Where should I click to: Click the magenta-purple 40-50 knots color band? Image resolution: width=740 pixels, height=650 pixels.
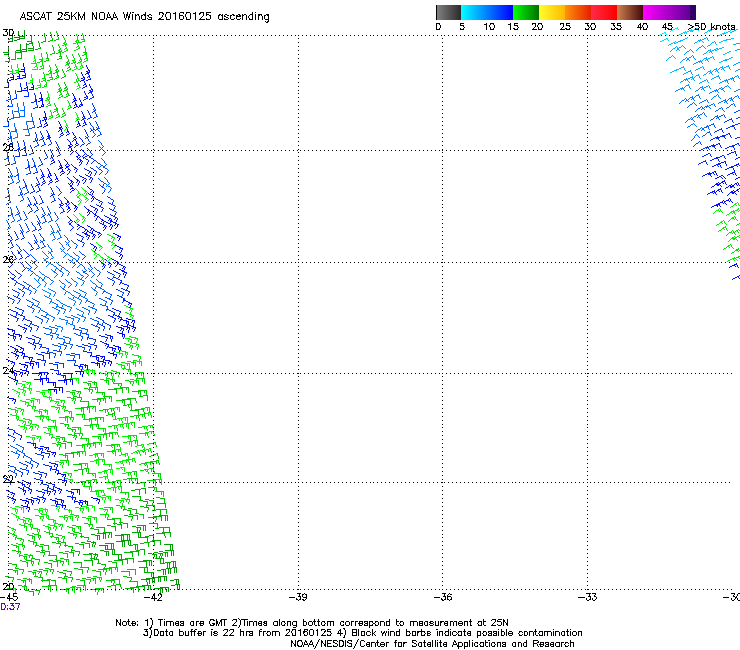[x=669, y=12]
